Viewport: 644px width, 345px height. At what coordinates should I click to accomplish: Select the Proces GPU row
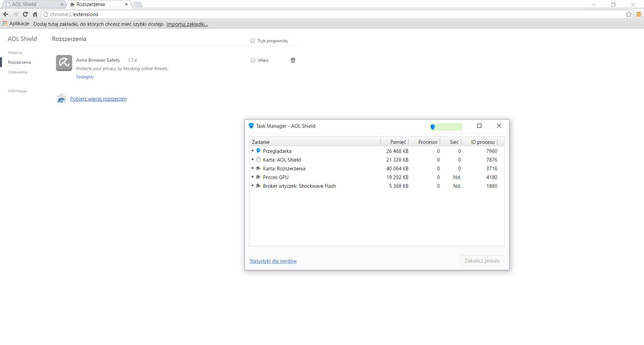(377, 177)
